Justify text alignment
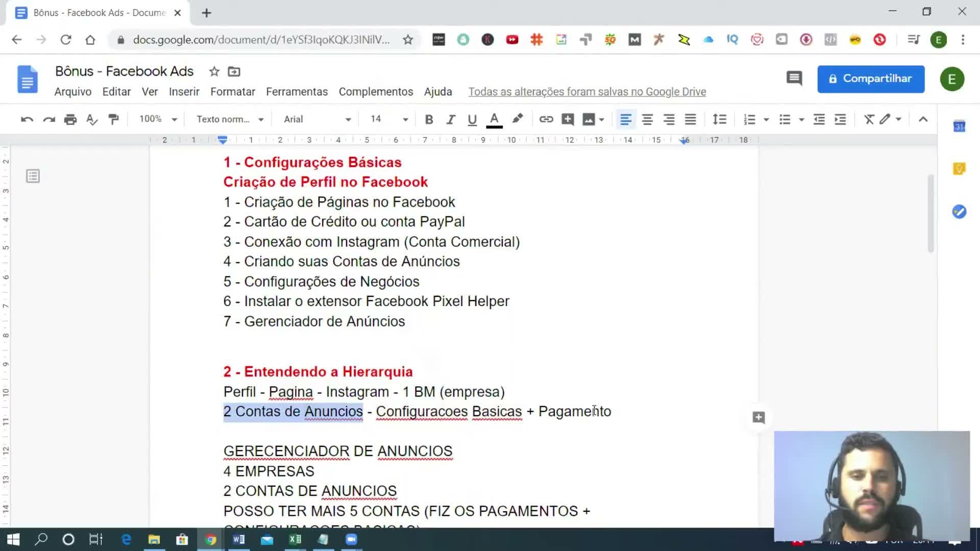The width and height of the screenshot is (980, 551). (x=690, y=119)
